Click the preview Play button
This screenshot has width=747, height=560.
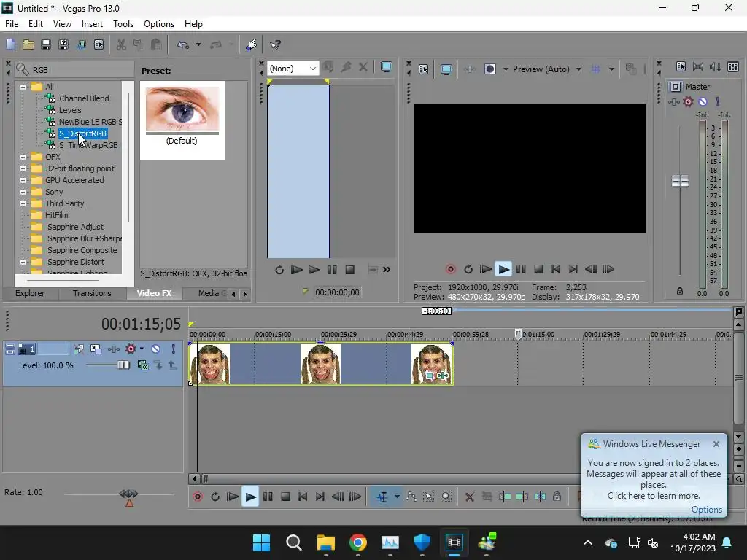(x=503, y=270)
